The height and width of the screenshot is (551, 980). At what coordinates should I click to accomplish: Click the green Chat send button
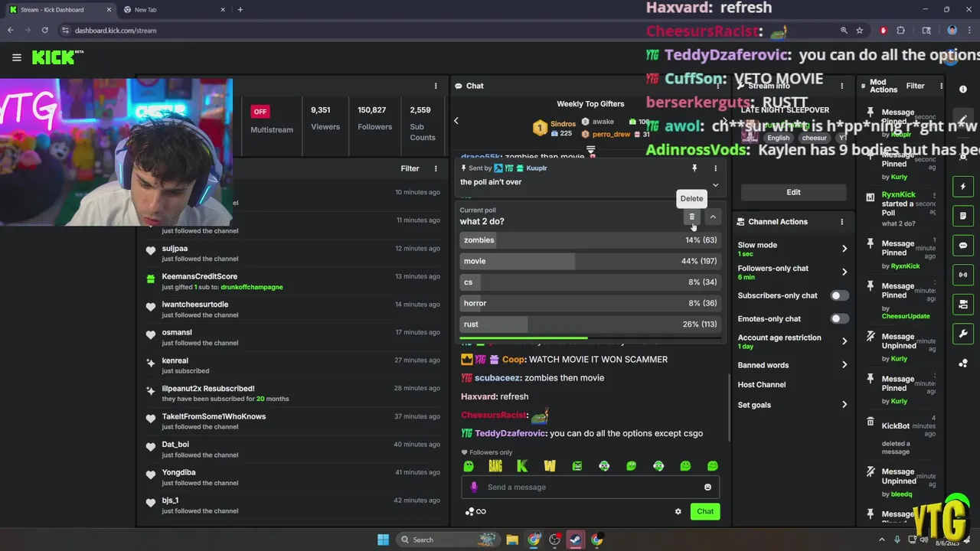pyautogui.click(x=705, y=511)
